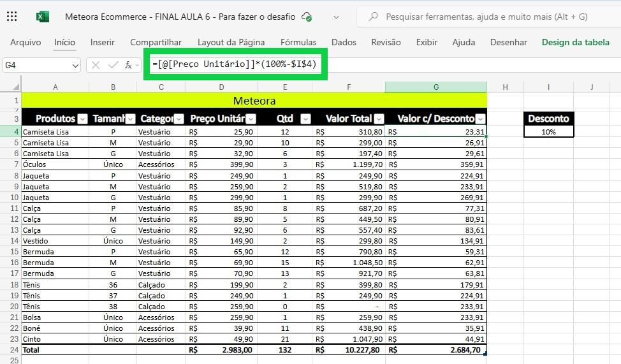Select column I header

pyautogui.click(x=548, y=87)
